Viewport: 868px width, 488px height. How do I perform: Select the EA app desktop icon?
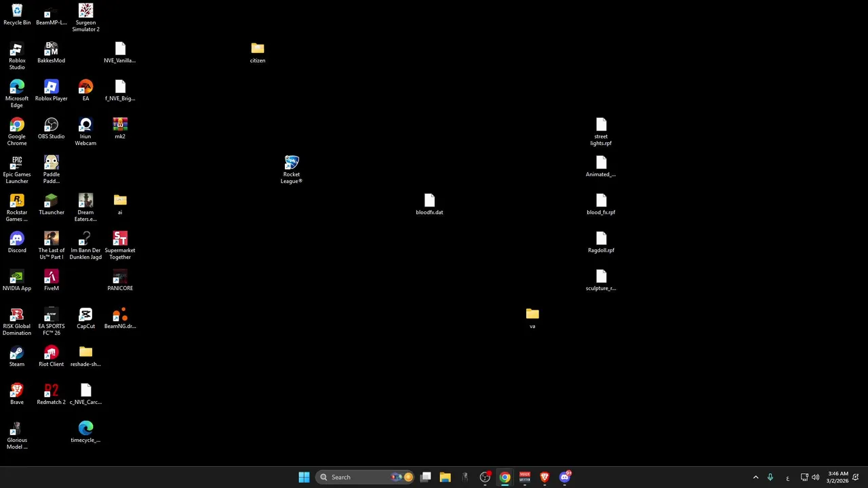click(x=85, y=91)
